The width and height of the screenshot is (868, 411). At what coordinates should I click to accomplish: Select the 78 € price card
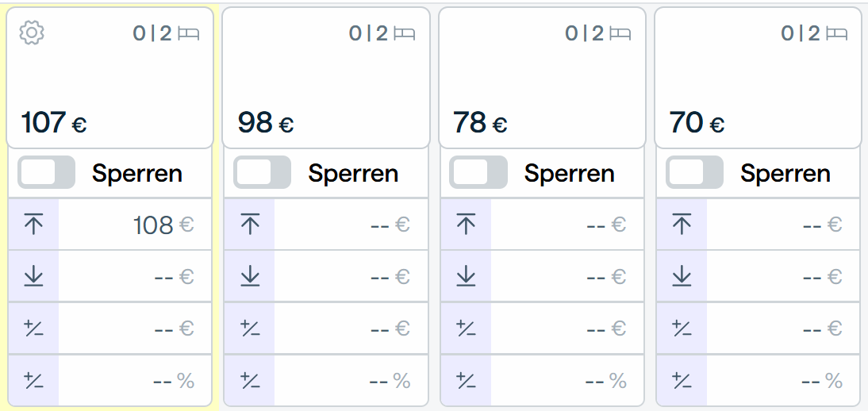(542, 78)
